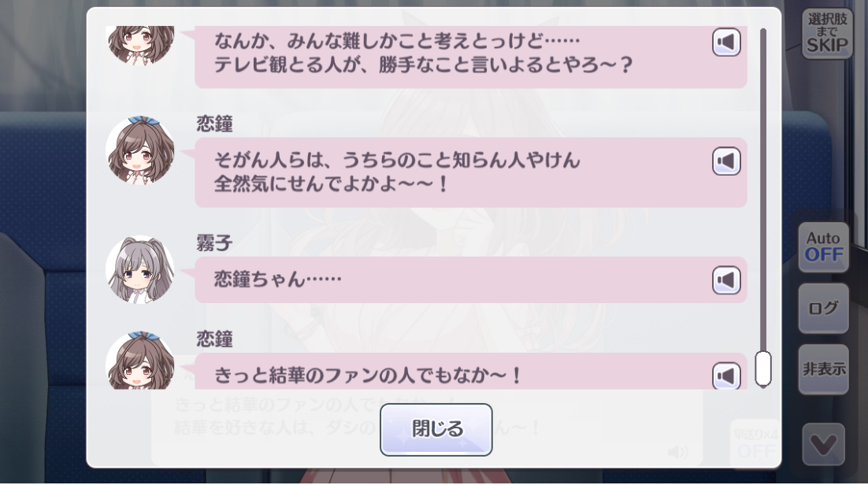Click 霧子 avatar in the log
Viewport: 868px width, 485px height.
tap(140, 269)
